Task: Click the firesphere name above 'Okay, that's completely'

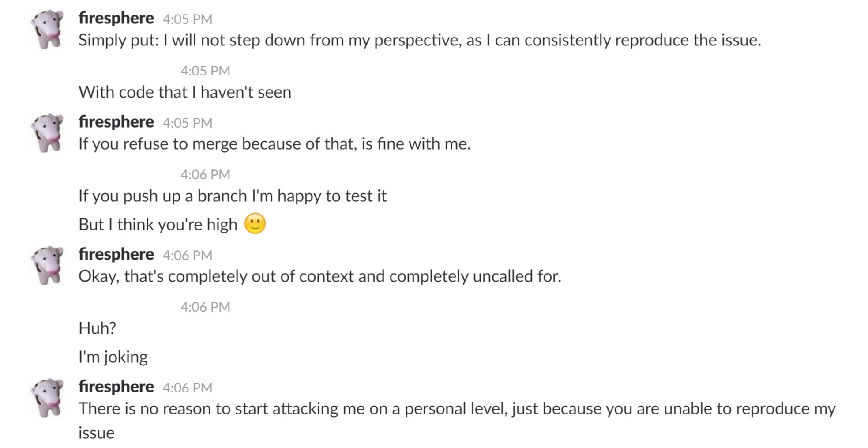Action: point(116,254)
